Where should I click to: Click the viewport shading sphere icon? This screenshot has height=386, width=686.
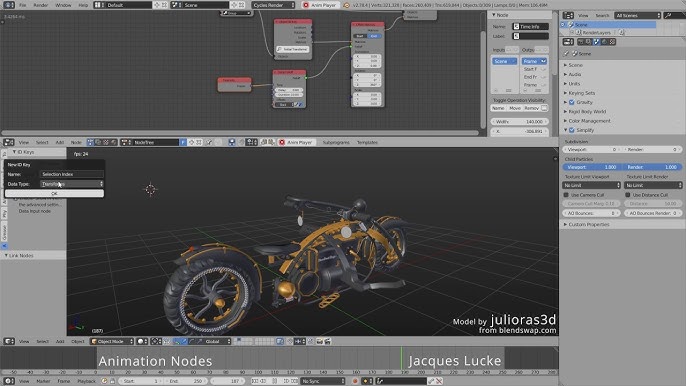tap(142, 341)
